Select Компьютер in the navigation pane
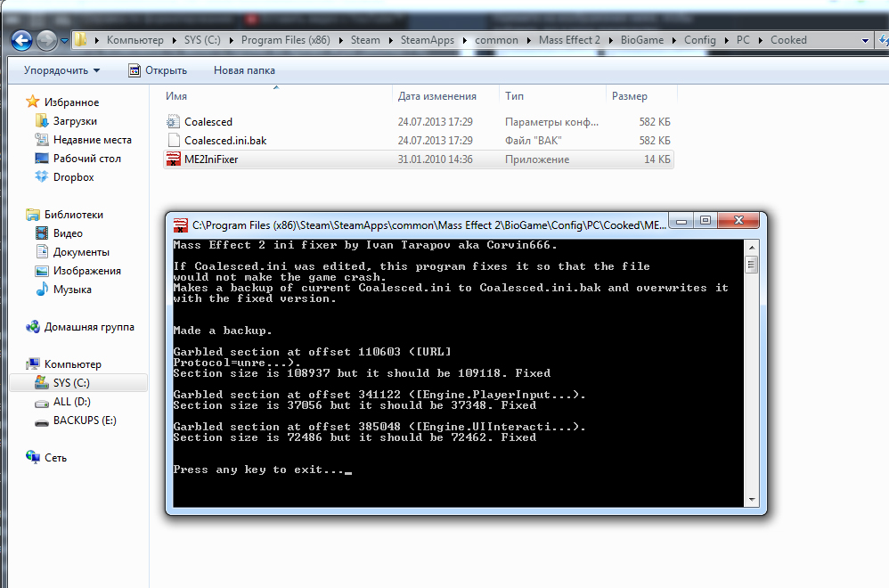The width and height of the screenshot is (889, 588). tap(72, 364)
